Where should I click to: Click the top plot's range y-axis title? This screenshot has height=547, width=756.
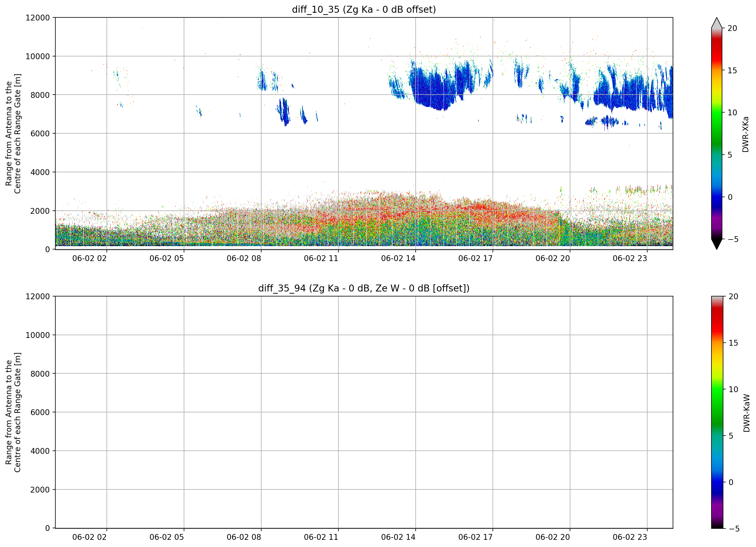pyautogui.click(x=13, y=134)
